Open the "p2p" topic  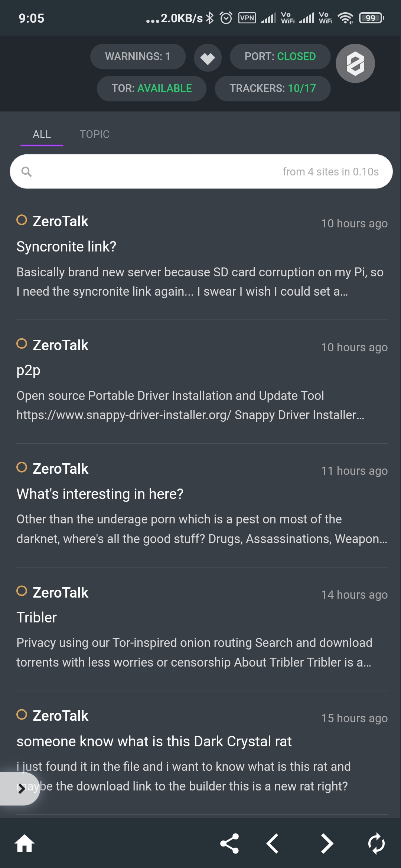[29, 370]
